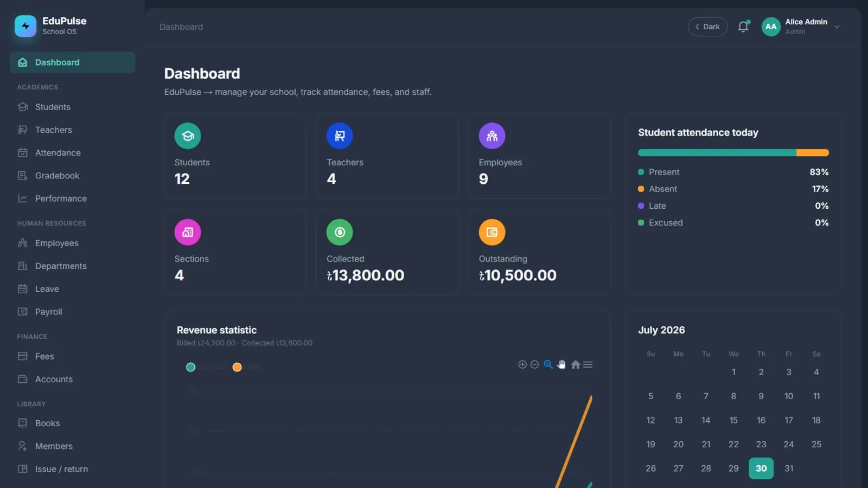868x488 pixels.
Task: Toggle the Dark theme switch
Action: tap(707, 27)
